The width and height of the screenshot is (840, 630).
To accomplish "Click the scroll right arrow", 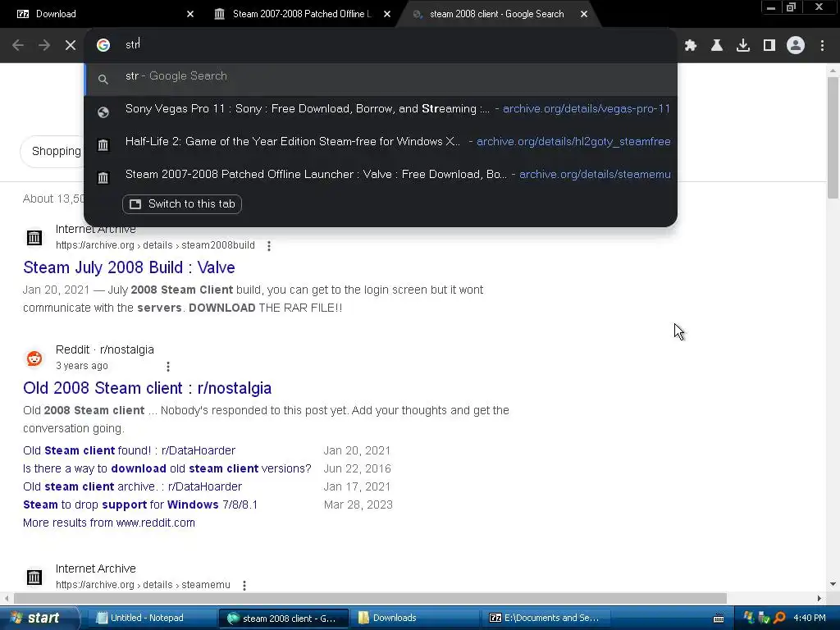I will [819, 598].
